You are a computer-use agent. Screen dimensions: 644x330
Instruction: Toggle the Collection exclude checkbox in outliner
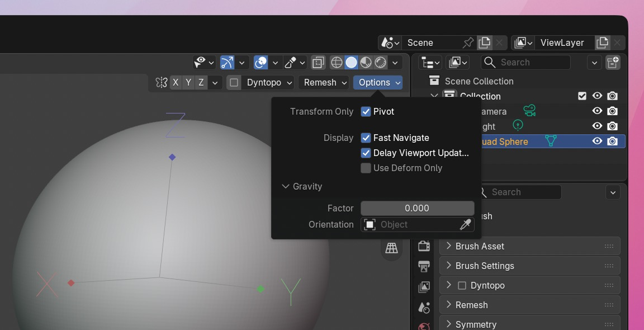pyautogui.click(x=582, y=96)
